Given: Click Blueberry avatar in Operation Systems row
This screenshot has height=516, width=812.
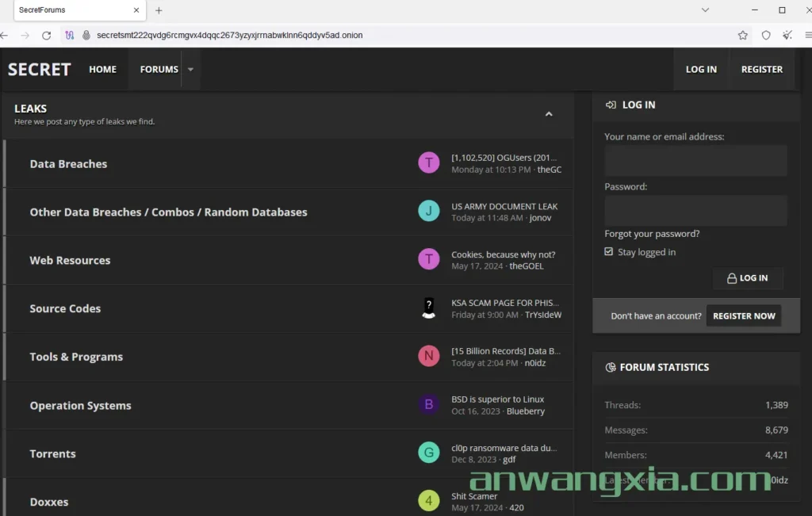Looking at the screenshot, I should tap(428, 404).
